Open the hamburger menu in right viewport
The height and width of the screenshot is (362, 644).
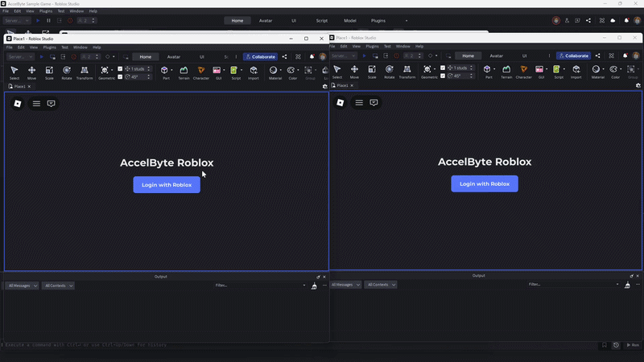[359, 103]
